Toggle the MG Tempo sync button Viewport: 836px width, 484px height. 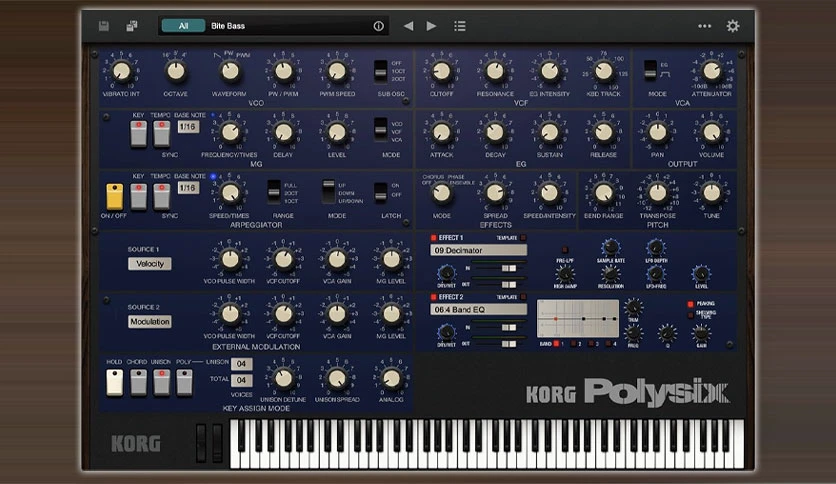pyautogui.click(x=162, y=133)
